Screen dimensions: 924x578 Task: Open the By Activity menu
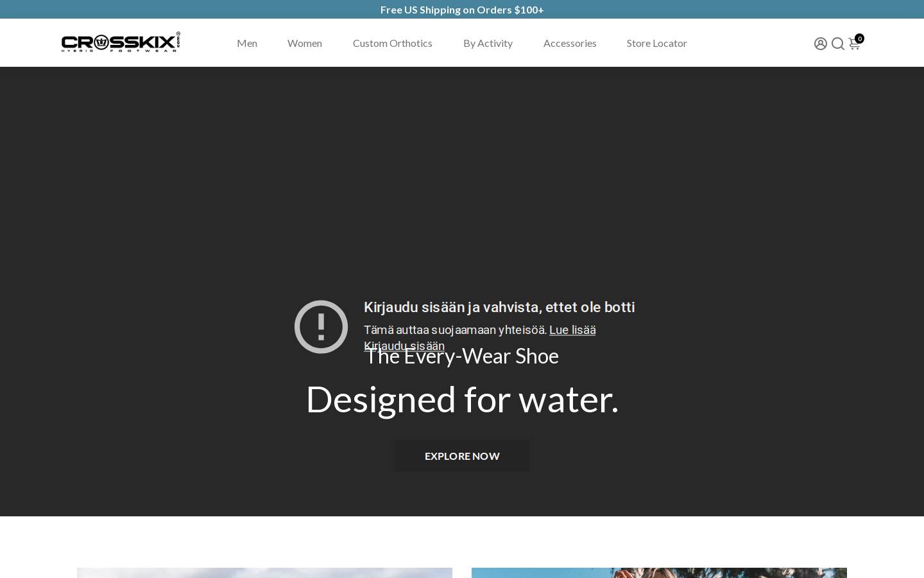click(x=488, y=43)
